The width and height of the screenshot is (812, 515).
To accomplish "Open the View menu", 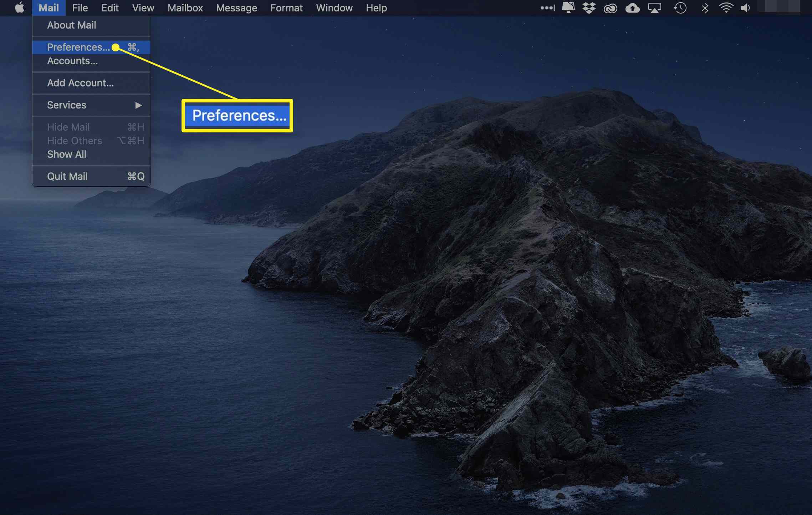I will [143, 8].
